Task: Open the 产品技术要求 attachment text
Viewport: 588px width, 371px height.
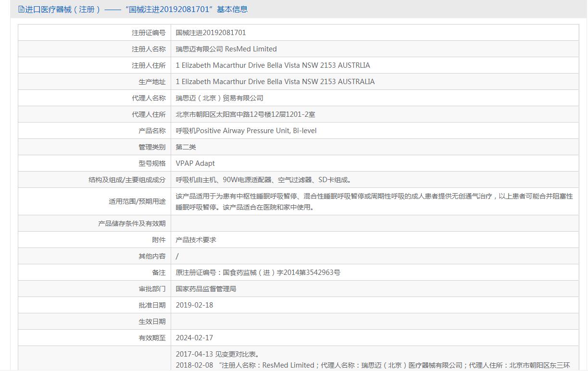Action: point(196,240)
